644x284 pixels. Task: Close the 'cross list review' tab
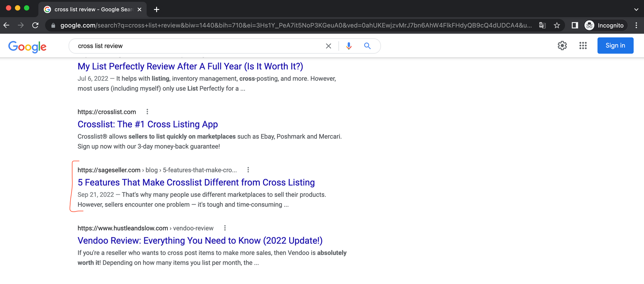pos(139,9)
